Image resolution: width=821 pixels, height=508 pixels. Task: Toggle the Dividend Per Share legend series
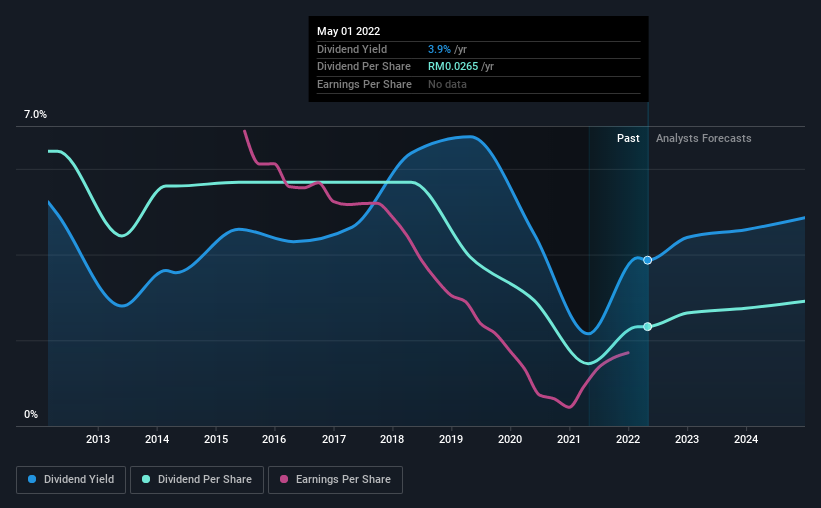pyautogui.click(x=197, y=480)
